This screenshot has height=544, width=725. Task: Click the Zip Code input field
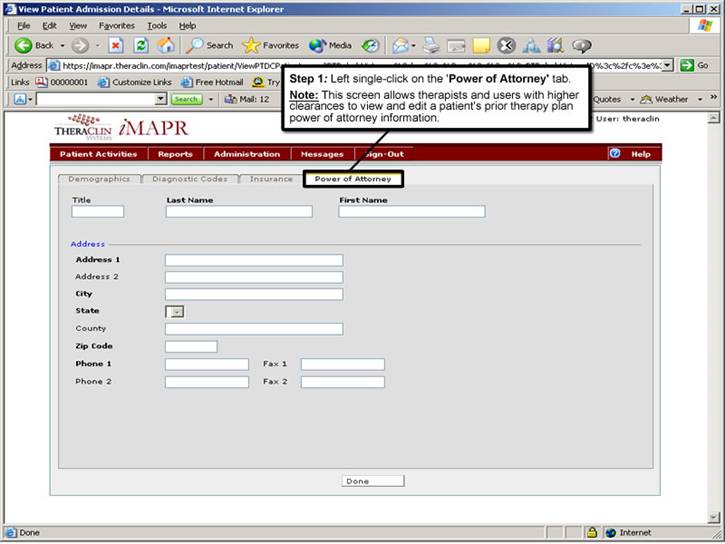pos(191,346)
